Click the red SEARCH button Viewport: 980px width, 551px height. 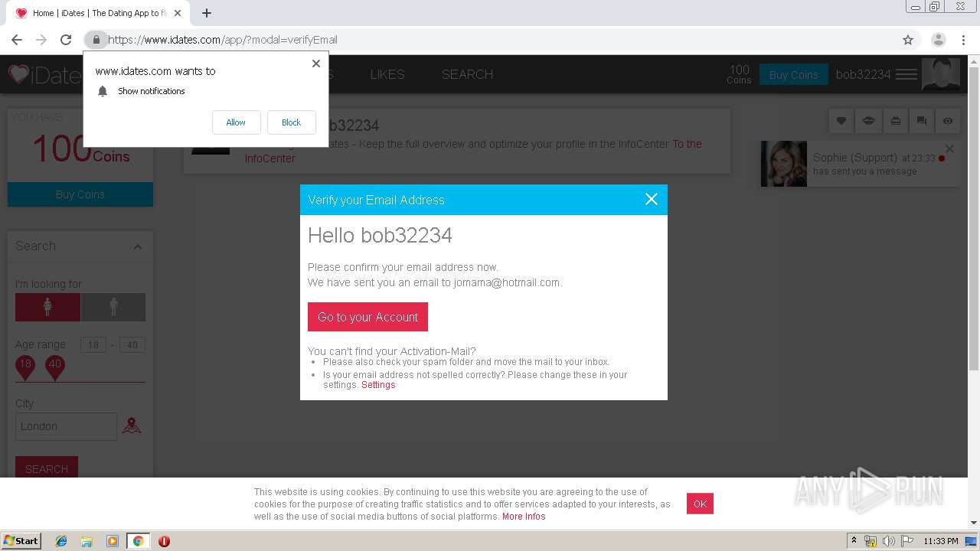[47, 468]
